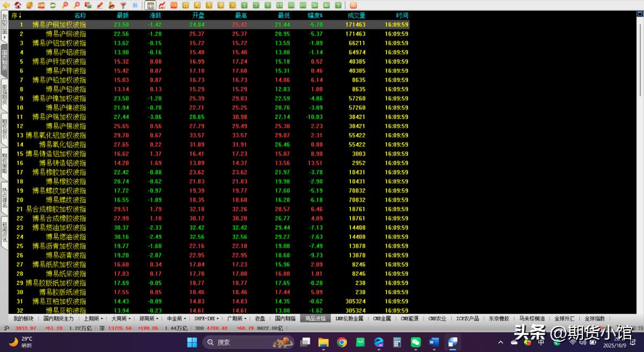The height and width of the screenshot is (352, 644).
Task: Choose the 15-minute period icon
Action: pyautogui.click(x=280, y=5)
